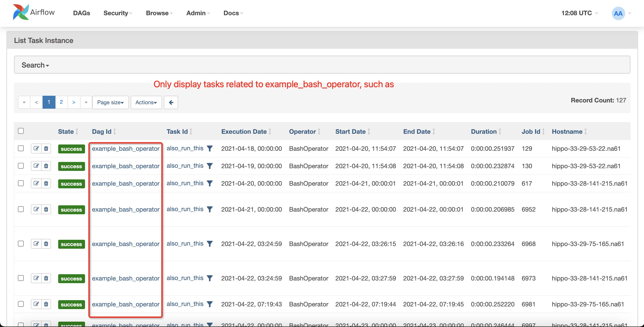
Task: Select the checkbox on the first row
Action: tap(21, 148)
